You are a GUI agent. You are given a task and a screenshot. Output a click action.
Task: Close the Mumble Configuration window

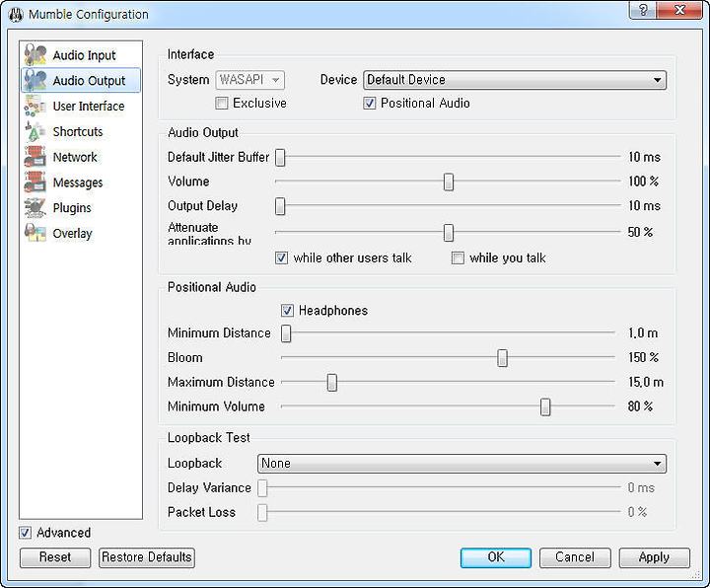tap(679, 10)
